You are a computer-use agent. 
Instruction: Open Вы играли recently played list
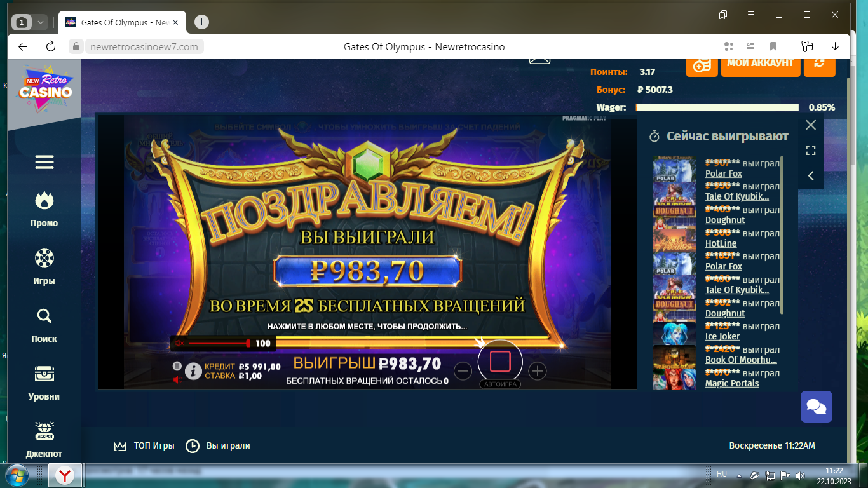point(218,445)
